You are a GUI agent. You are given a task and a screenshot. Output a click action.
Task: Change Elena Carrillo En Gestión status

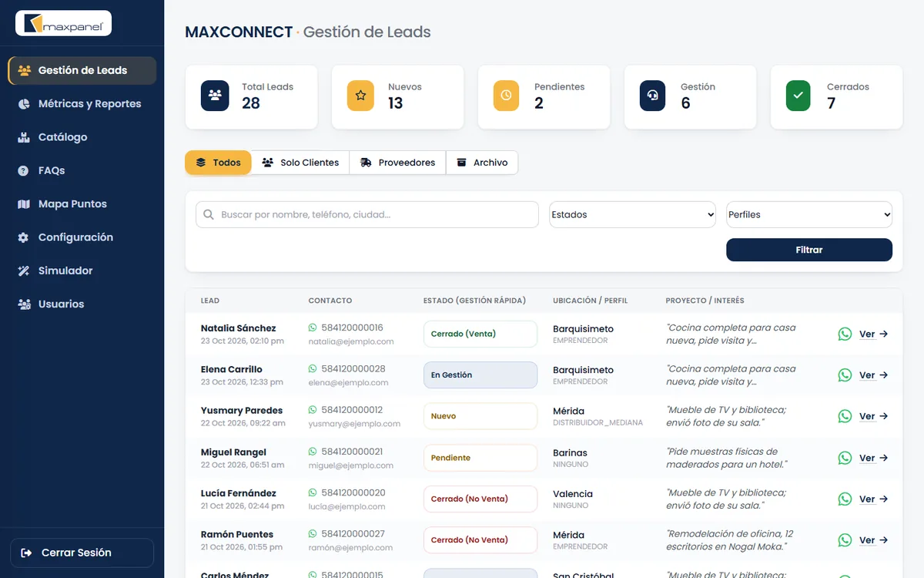(480, 375)
